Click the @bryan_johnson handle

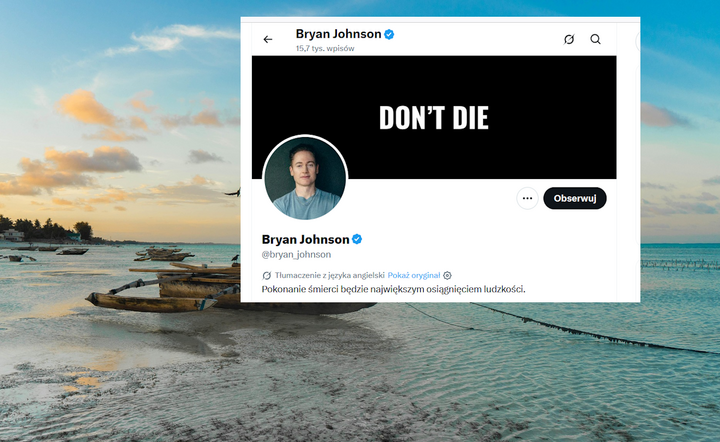[296, 254]
